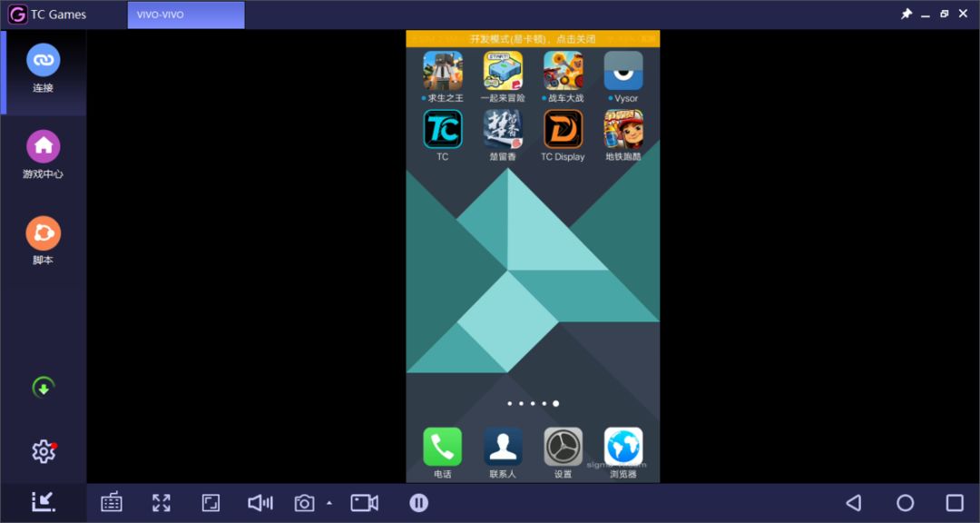Mute the volume speaker icon
Viewport: 980px width, 523px height.
coord(260,502)
